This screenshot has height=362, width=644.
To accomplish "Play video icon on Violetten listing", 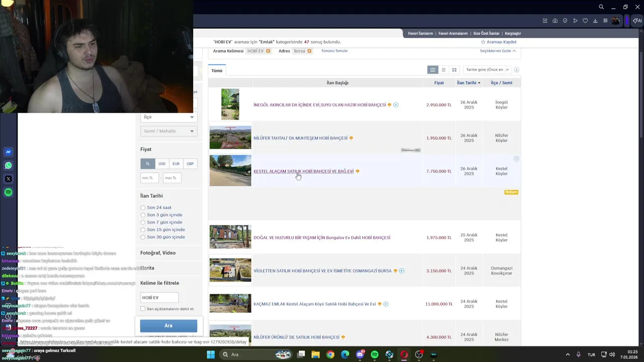I will tap(401, 271).
